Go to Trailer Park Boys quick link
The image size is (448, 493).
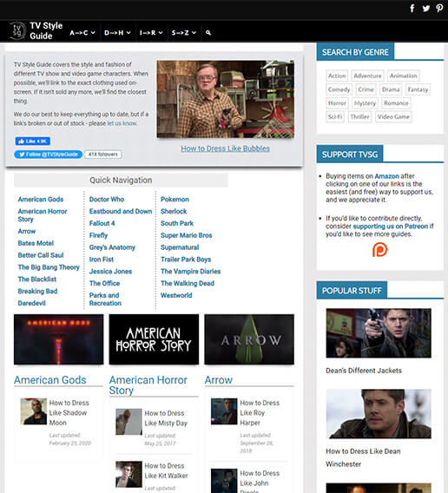186,260
